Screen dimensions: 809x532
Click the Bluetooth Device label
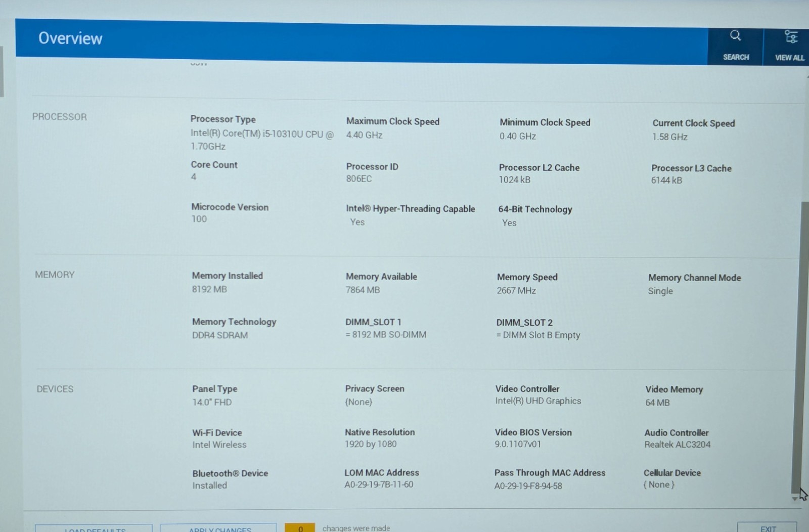230,473
